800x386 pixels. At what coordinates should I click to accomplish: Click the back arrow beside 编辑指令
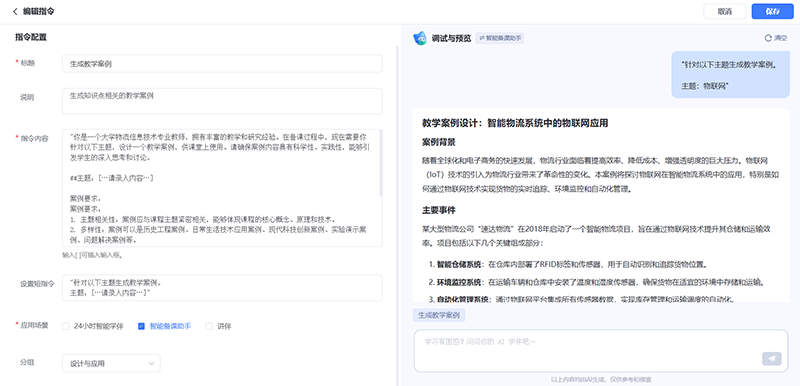[15, 11]
